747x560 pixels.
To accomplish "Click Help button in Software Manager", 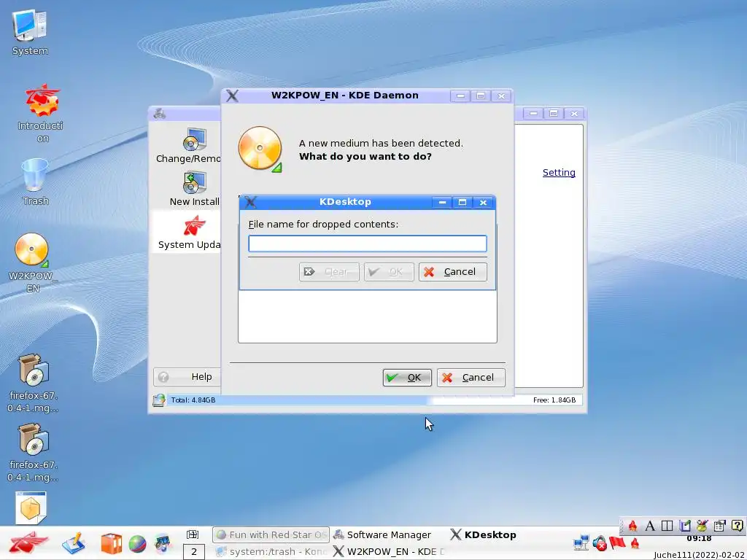I will [187, 377].
